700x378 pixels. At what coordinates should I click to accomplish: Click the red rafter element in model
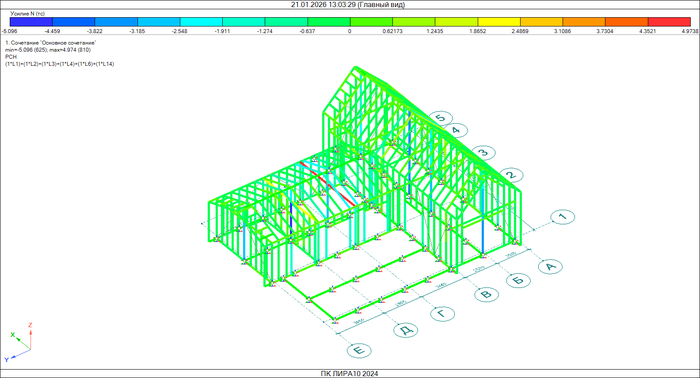tap(328, 184)
